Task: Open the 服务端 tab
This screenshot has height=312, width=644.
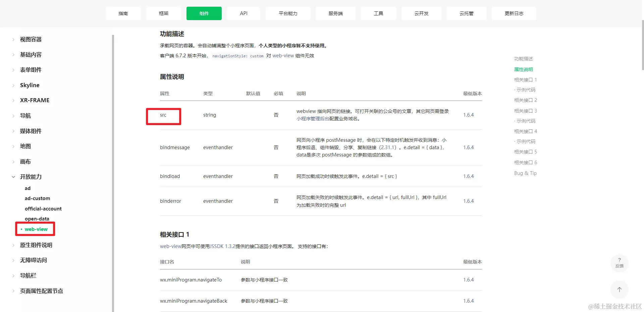Action: click(x=335, y=13)
